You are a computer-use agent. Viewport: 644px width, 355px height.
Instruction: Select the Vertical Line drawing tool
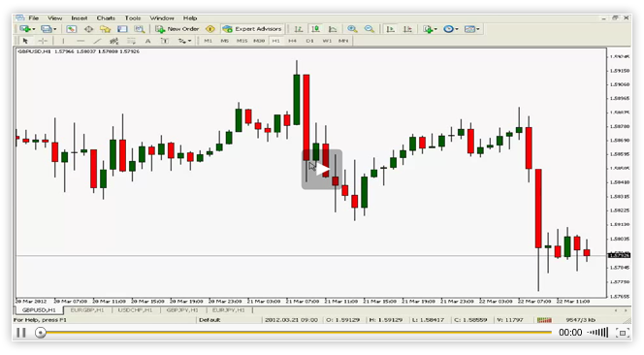[x=63, y=41]
